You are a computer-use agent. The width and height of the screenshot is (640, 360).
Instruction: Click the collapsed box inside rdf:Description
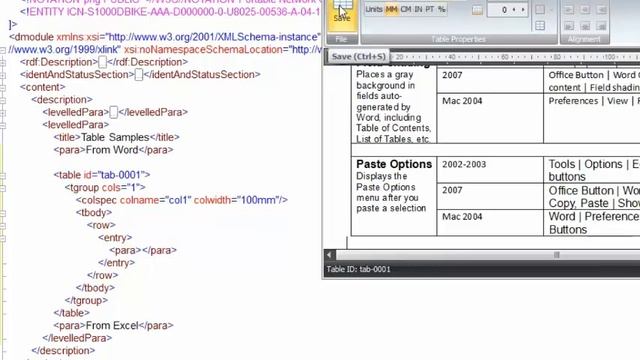(x=102, y=62)
